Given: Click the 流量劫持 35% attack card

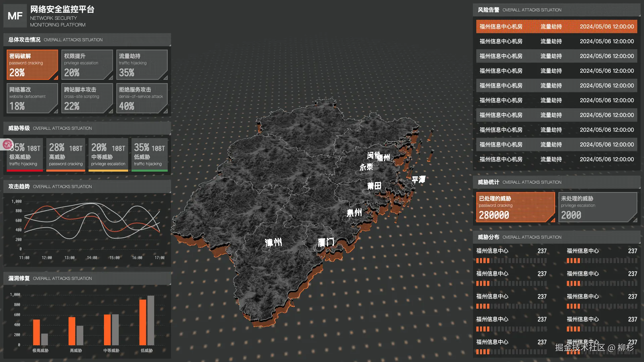Looking at the screenshot, I should pyautogui.click(x=142, y=65).
